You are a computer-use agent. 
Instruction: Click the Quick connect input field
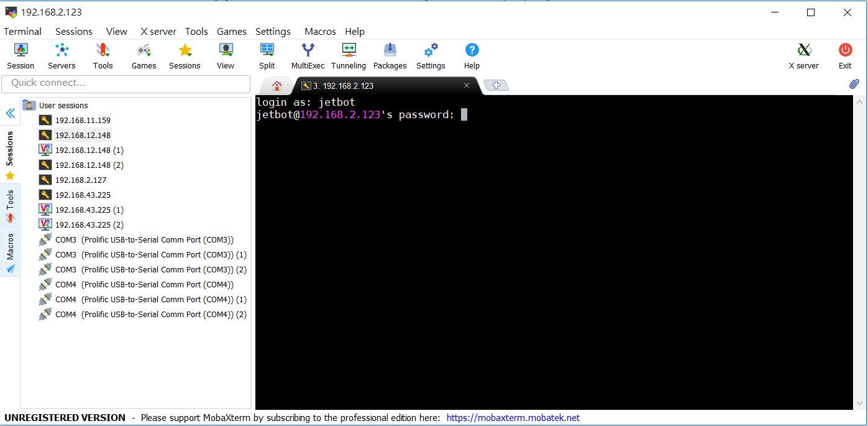pyautogui.click(x=126, y=83)
